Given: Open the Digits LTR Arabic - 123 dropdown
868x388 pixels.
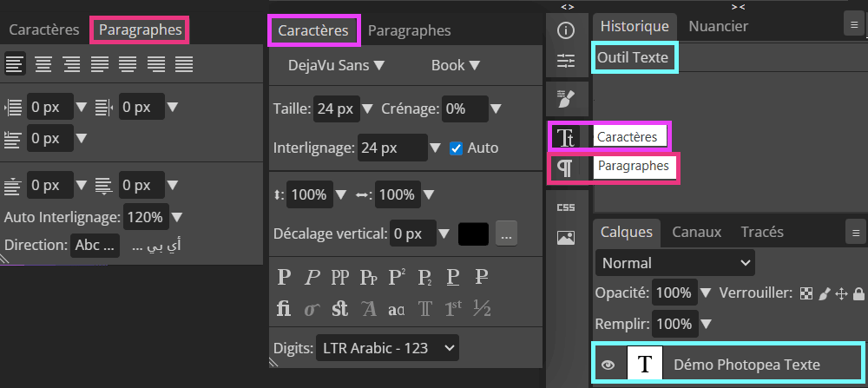Looking at the screenshot, I should coord(387,347).
